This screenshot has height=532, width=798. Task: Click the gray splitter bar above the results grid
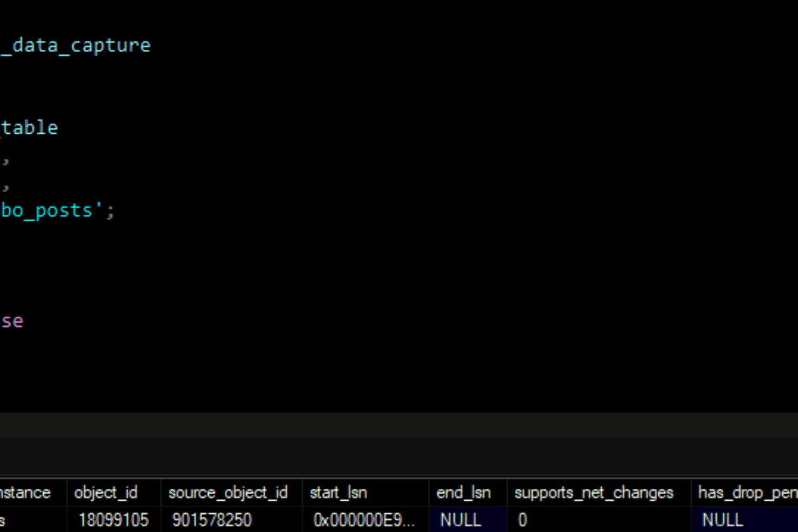point(399,424)
